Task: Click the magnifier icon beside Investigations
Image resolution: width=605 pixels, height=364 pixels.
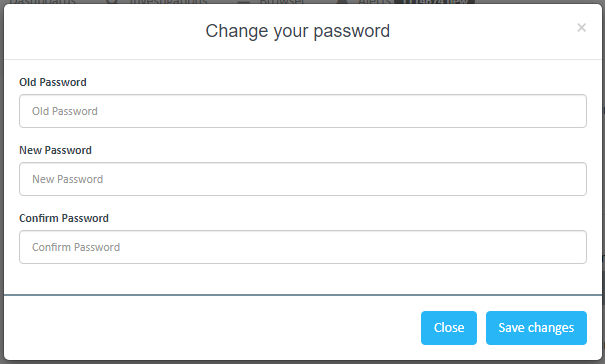Action: point(112,2)
